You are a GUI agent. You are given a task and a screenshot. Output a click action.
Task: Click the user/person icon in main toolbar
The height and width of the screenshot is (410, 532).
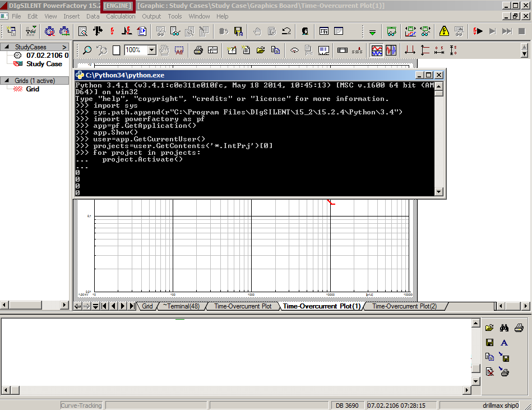pyautogui.click(x=304, y=31)
